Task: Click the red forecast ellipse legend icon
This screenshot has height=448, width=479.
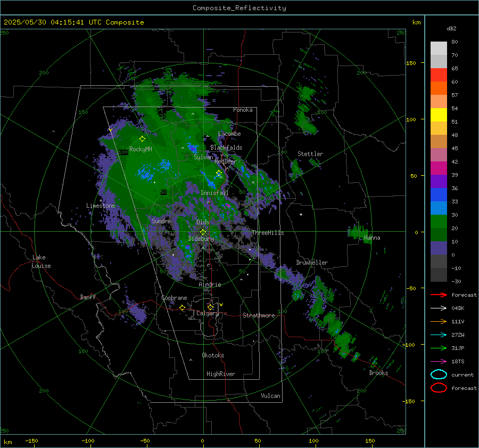Action: (439, 388)
